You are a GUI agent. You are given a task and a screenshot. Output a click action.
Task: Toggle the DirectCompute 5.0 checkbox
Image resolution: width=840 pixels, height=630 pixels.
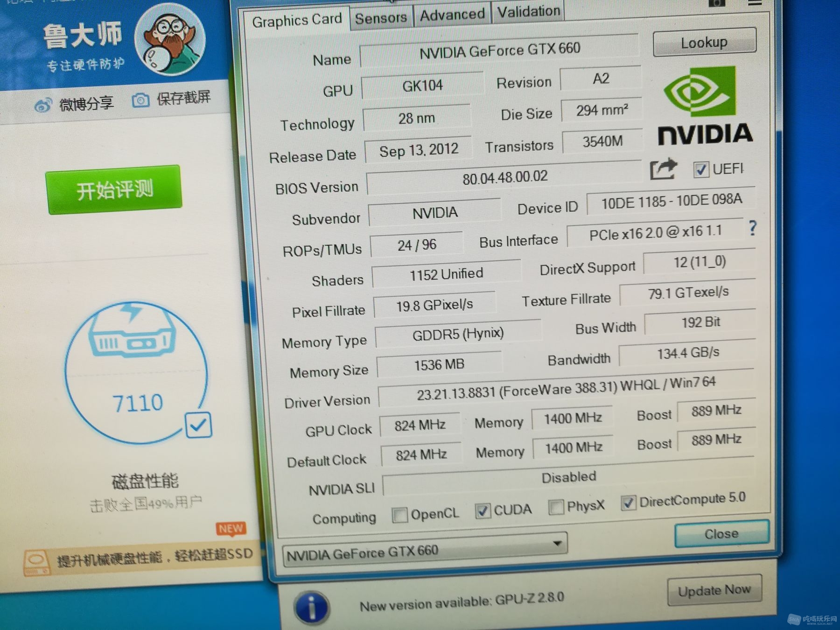pos(628,503)
